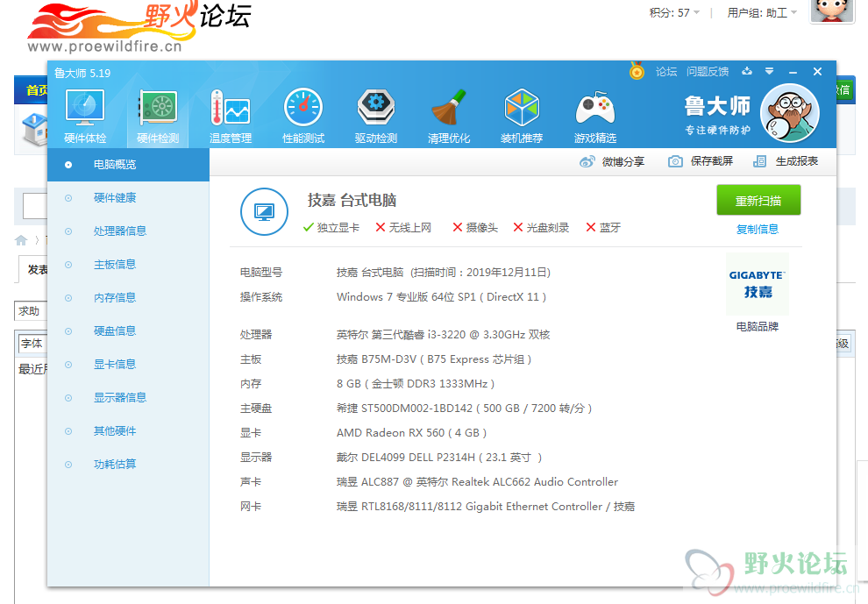Viewport: 868px width, 604px height.
Task: Expand the 积分: 57 dropdown
Action: [674, 12]
